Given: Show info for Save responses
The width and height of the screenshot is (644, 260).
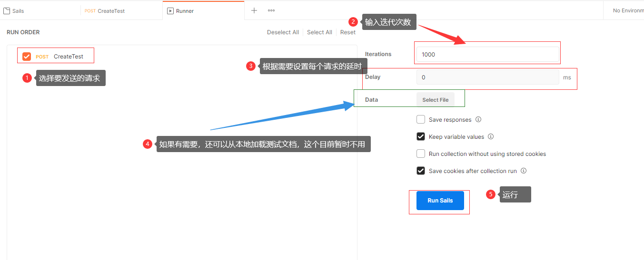Looking at the screenshot, I should pos(478,119).
